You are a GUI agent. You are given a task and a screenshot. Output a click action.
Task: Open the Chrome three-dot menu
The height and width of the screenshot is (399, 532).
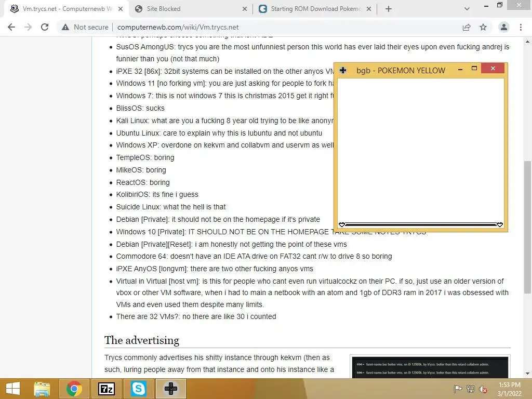point(521,27)
